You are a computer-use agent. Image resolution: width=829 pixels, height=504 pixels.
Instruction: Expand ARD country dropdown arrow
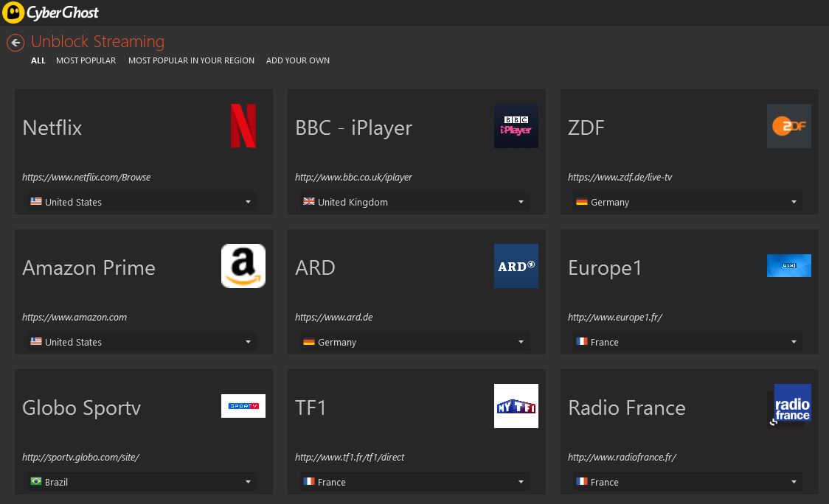click(521, 342)
